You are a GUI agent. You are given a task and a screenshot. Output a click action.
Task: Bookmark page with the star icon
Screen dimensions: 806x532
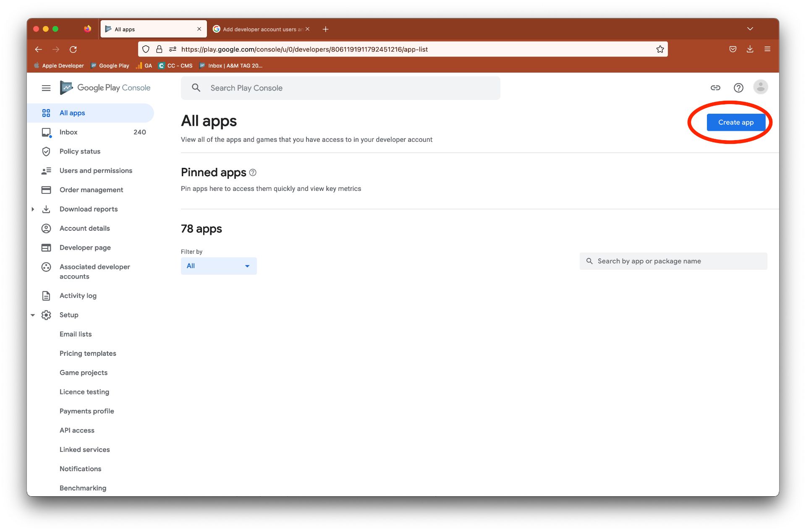click(x=660, y=49)
